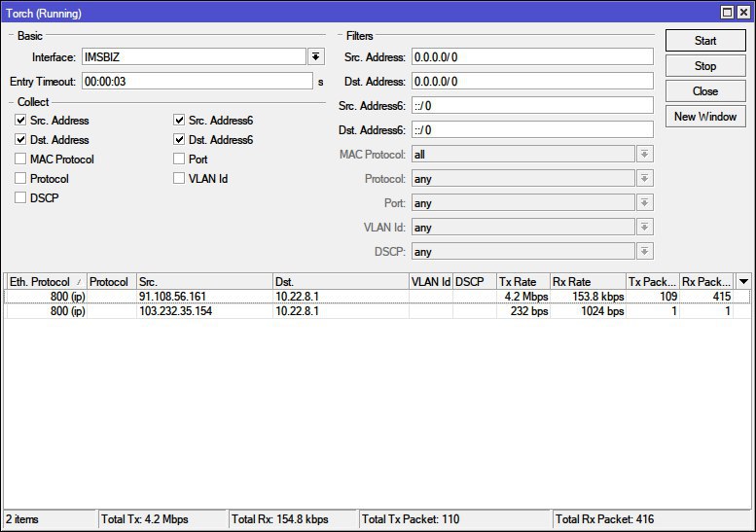This screenshot has height=532, width=756.
Task: Sort by Eth. Protocol column header
Action: pyautogui.click(x=45, y=282)
